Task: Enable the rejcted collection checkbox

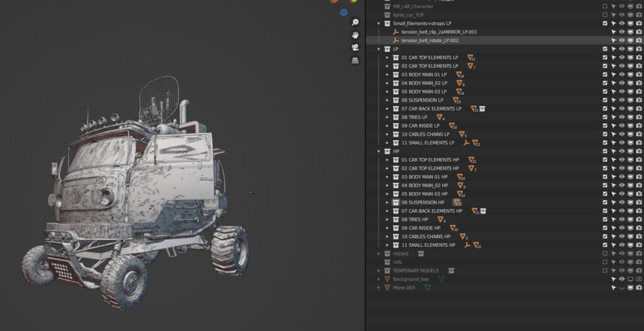Action: click(605, 254)
